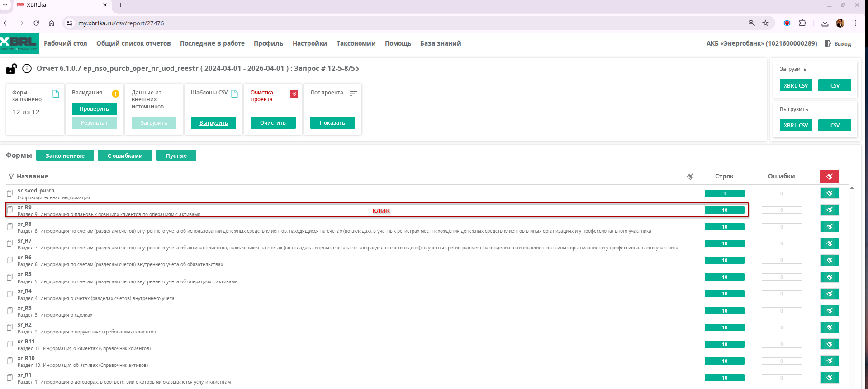868x389 pixels.
Task: Click the yellow validation warning icon
Action: 115,94
